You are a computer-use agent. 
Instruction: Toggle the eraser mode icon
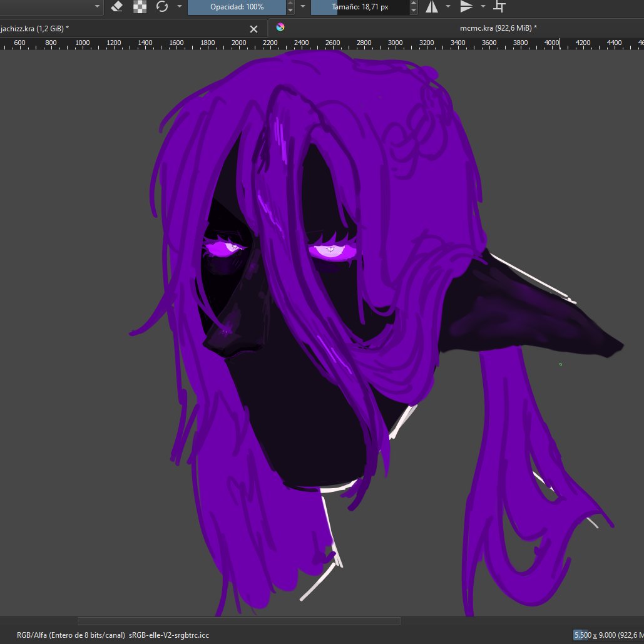point(117,6)
